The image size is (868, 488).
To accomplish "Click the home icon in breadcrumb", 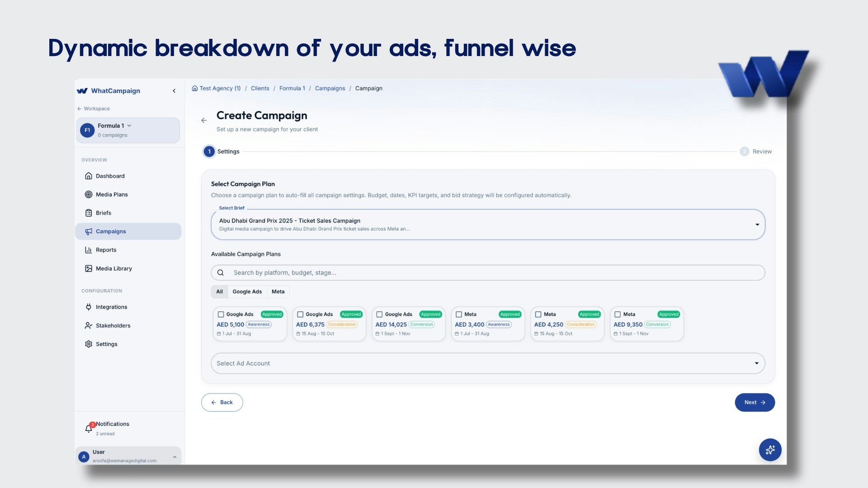I will (x=195, y=88).
